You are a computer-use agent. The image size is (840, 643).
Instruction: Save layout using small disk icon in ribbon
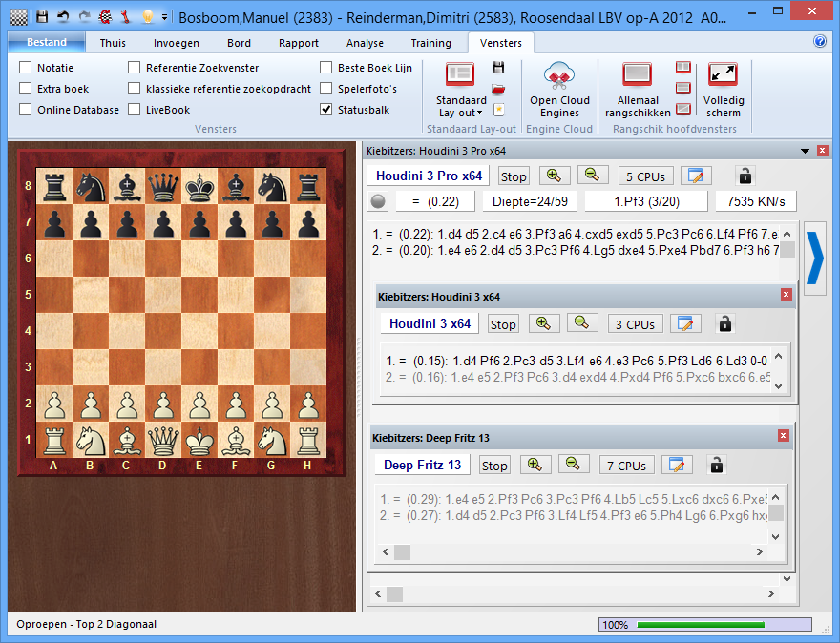[498, 68]
